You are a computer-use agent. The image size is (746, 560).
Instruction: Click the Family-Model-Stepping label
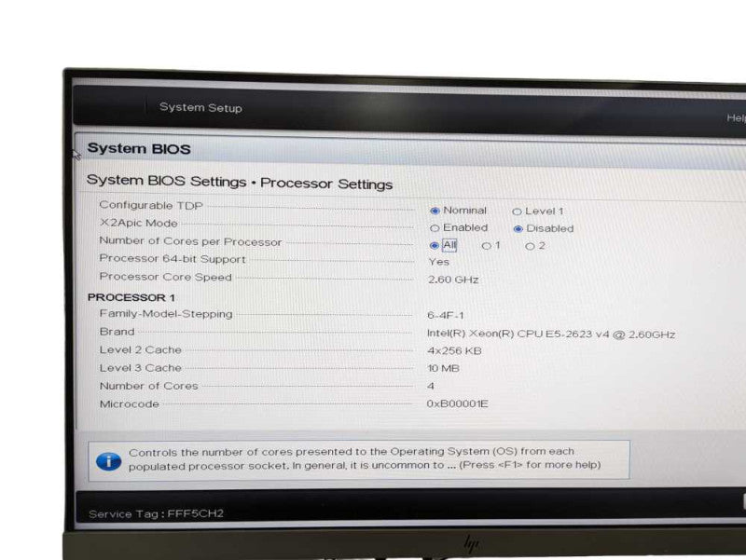(166, 314)
